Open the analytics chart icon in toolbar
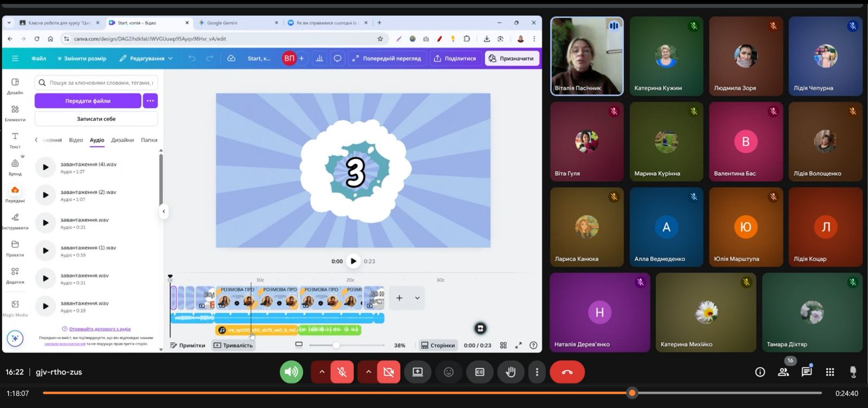 (x=320, y=59)
